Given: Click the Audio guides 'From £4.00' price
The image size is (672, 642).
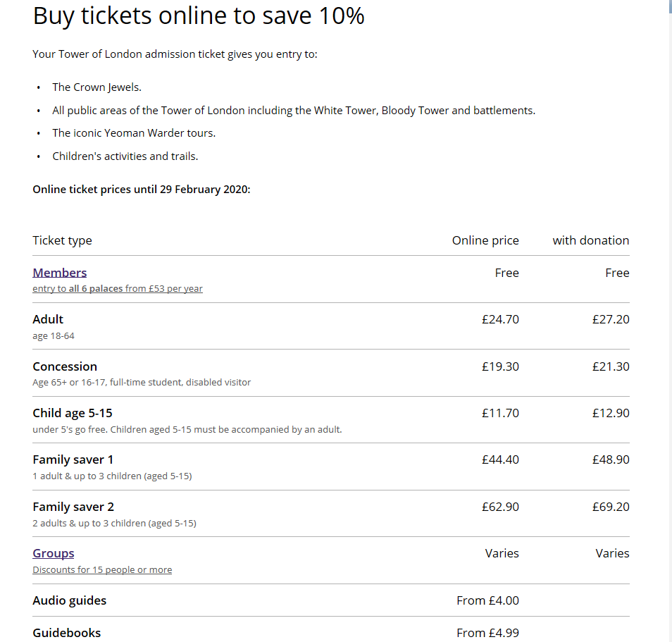Looking at the screenshot, I should [x=487, y=600].
